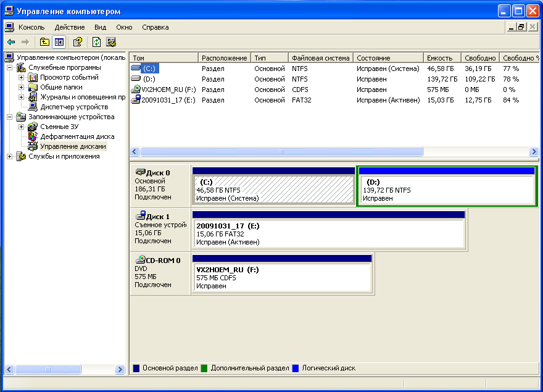Click the Back arrow in the toolbar
The image size is (543, 392).
point(11,42)
